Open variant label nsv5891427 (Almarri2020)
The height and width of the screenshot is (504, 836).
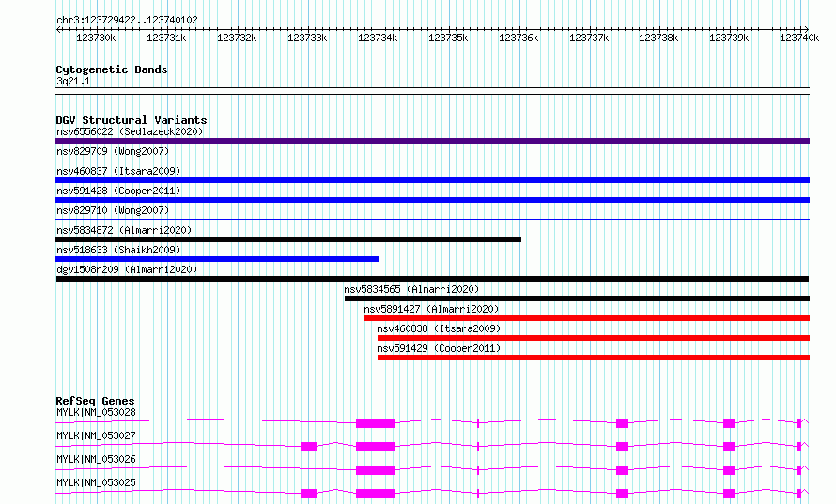431,309
